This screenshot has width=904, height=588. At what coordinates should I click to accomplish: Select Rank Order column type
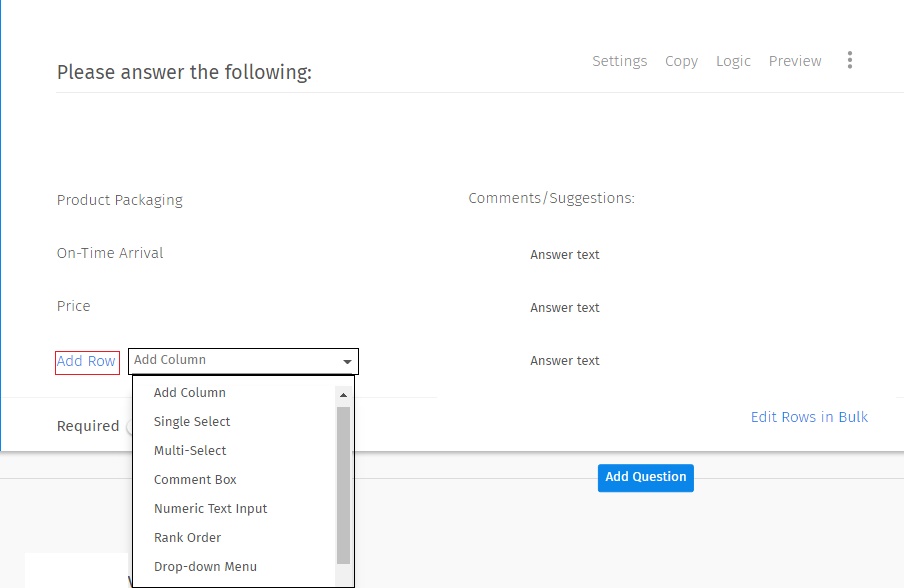coord(187,537)
